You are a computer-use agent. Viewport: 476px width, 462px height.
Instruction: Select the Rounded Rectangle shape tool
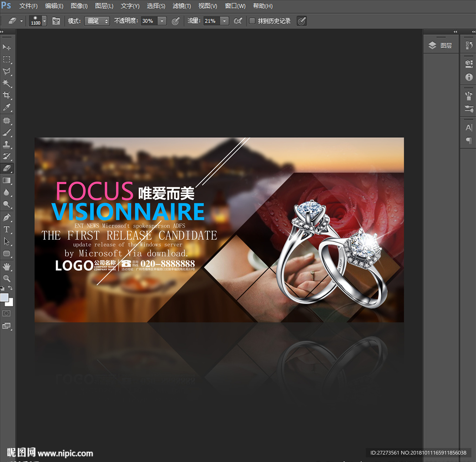pos(7,254)
